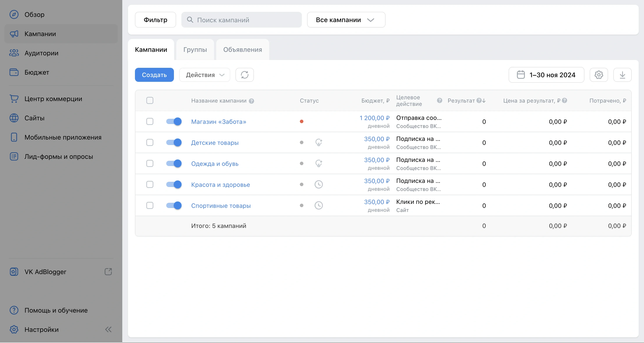Check the box for Одежда и обувь
Image resolution: width=644 pixels, height=343 pixels.
click(x=150, y=163)
